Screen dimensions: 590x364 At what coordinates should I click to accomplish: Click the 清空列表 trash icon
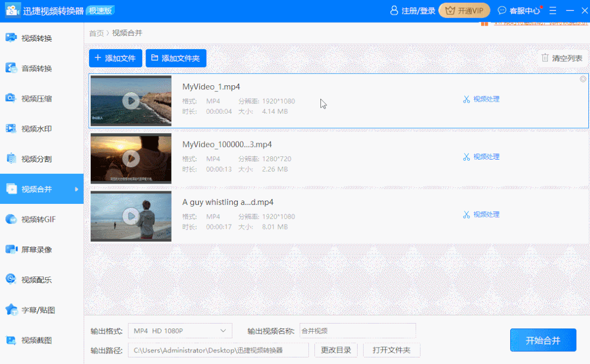pyautogui.click(x=545, y=58)
